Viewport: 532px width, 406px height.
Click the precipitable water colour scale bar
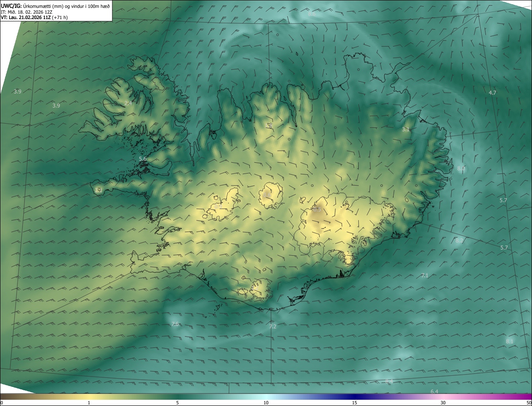[266, 396]
